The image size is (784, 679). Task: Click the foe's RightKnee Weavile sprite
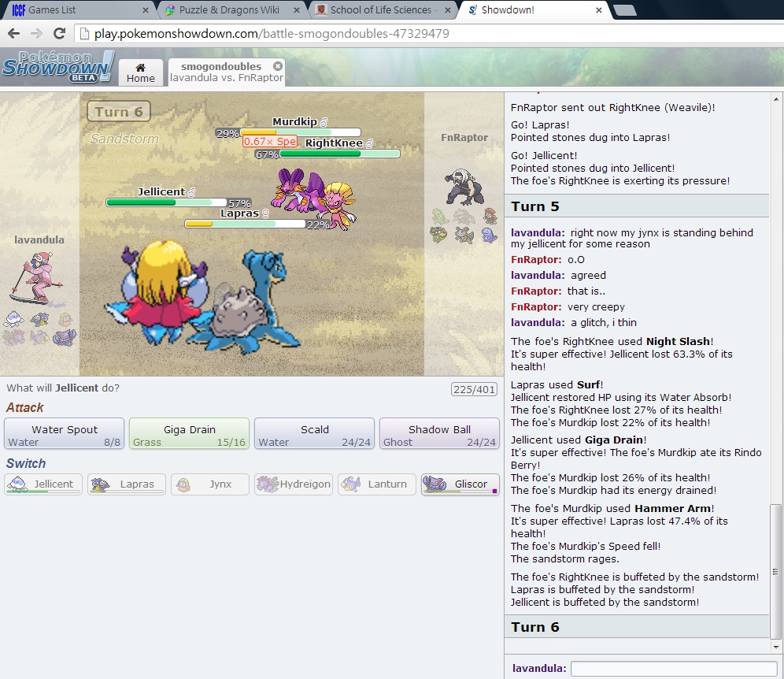pos(339,205)
